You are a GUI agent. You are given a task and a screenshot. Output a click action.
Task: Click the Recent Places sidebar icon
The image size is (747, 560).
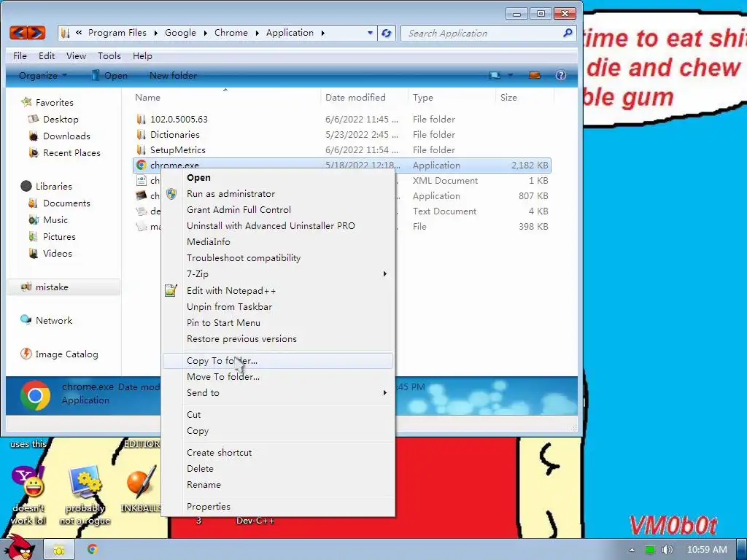(x=34, y=153)
